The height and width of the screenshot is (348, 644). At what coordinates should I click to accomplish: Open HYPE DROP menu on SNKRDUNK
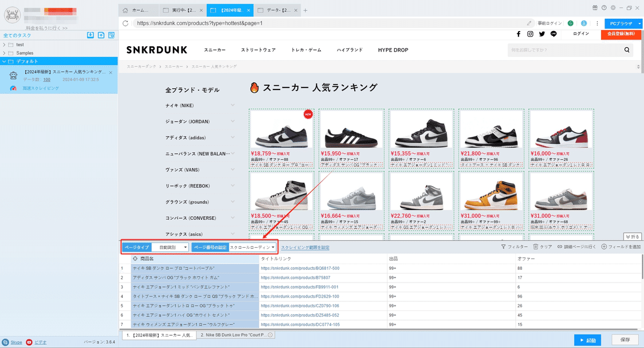pyautogui.click(x=393, y=50)
